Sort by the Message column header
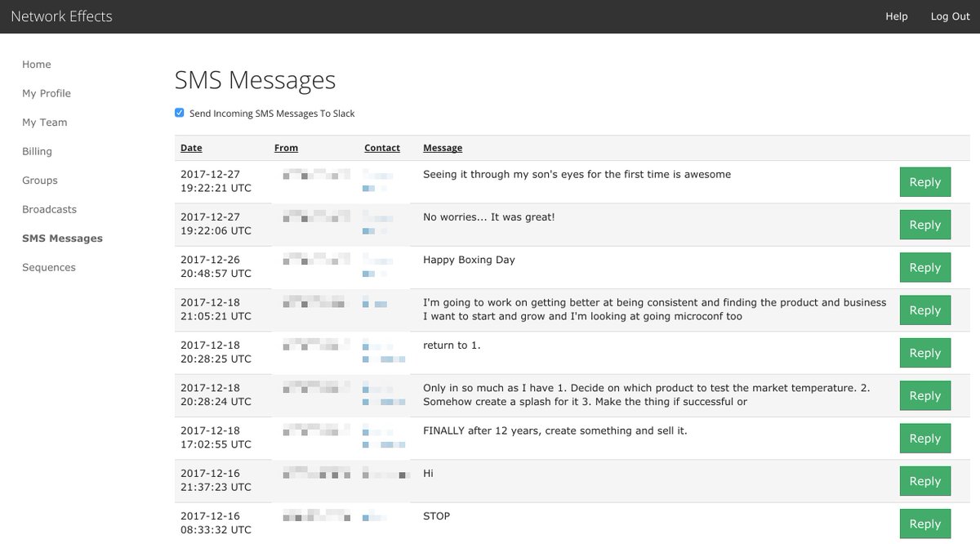The width and height of the screenshot is (980, 544). click(443, 148)
